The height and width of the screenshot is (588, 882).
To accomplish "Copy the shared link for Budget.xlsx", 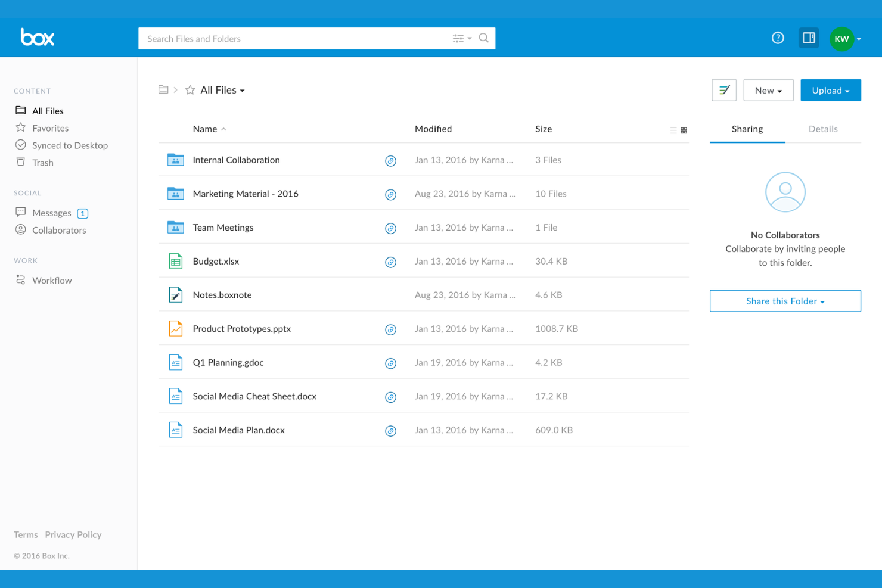I will click(x=391, y=261).
